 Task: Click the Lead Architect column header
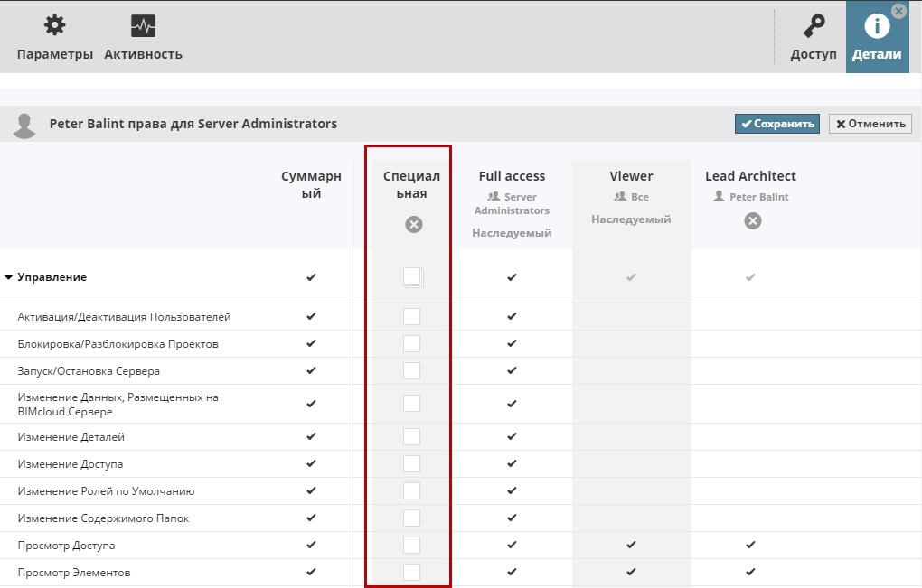(750, 176)
